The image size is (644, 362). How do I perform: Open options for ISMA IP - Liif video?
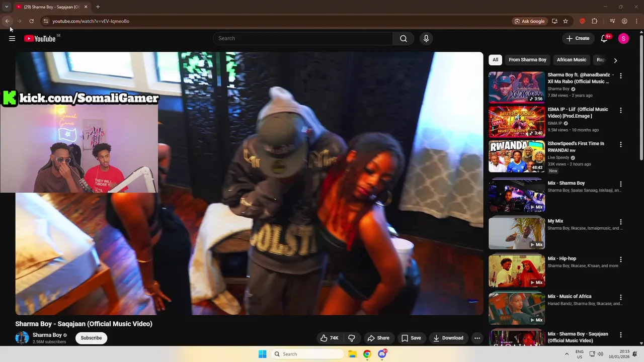pyautogui.click(x=620, y=110)
